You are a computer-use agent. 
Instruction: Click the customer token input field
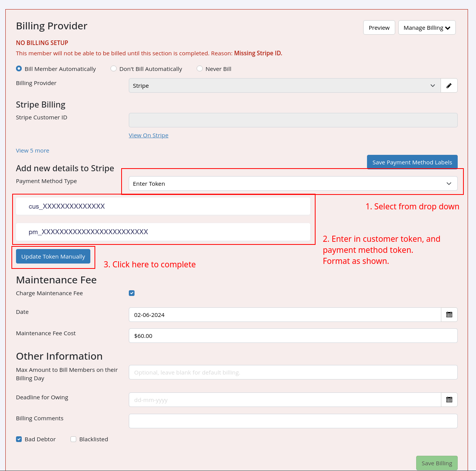pos(163,206)
